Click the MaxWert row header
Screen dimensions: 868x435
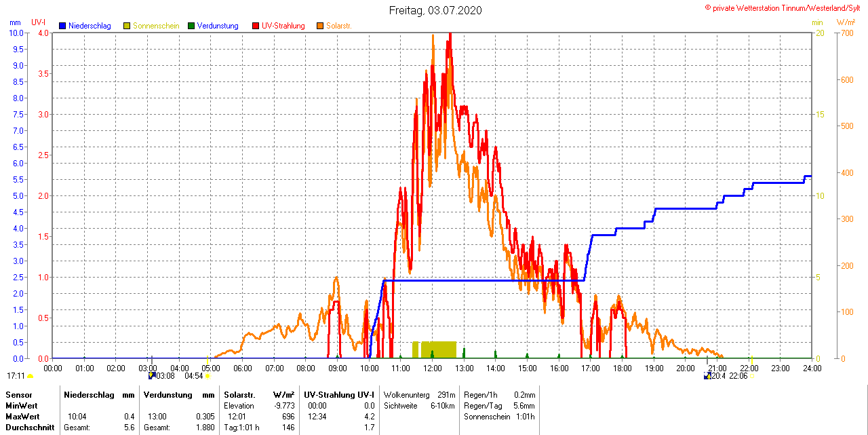pyautogui.click(x=24, y=416)
